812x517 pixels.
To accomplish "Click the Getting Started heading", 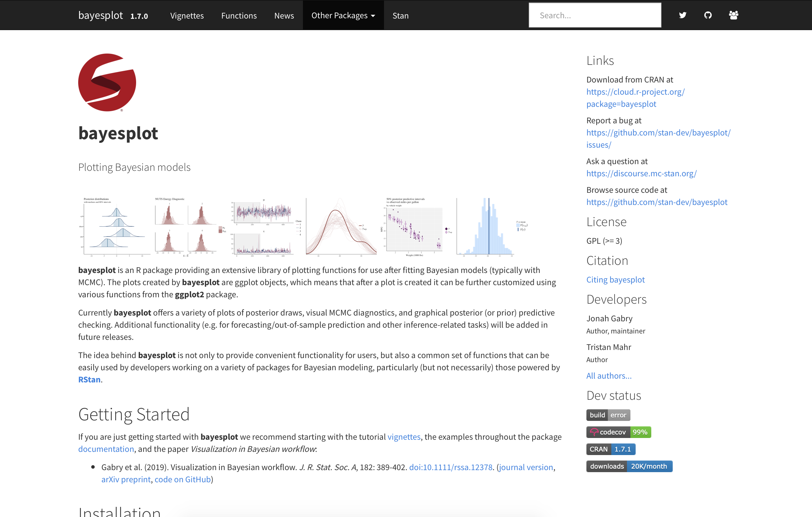I will (x=134, y=414).
